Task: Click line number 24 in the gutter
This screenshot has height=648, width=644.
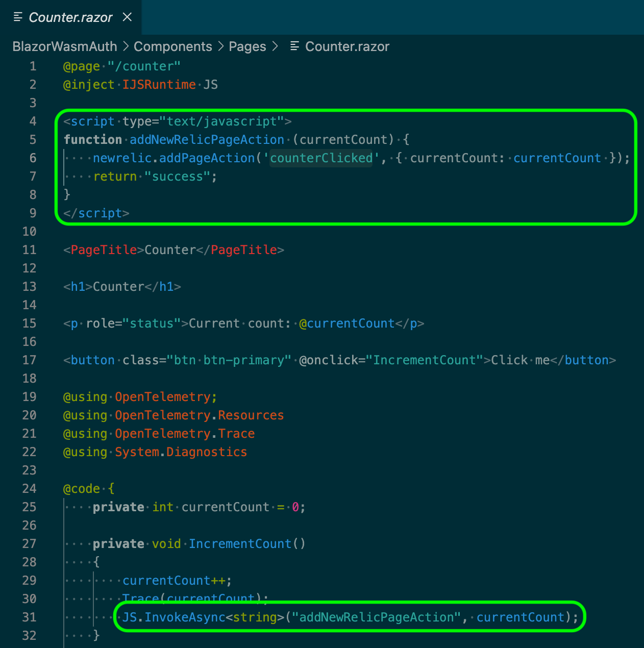Action: coord(30,489)
